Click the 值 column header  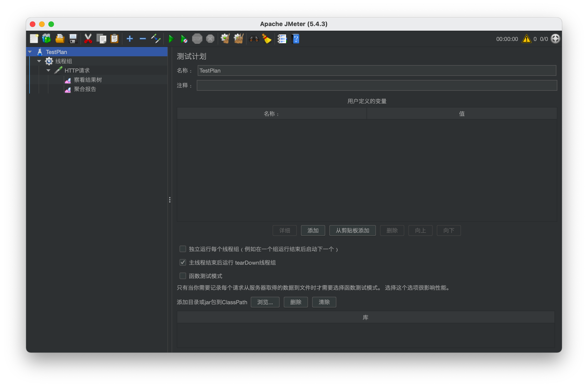tap(462, 113)
